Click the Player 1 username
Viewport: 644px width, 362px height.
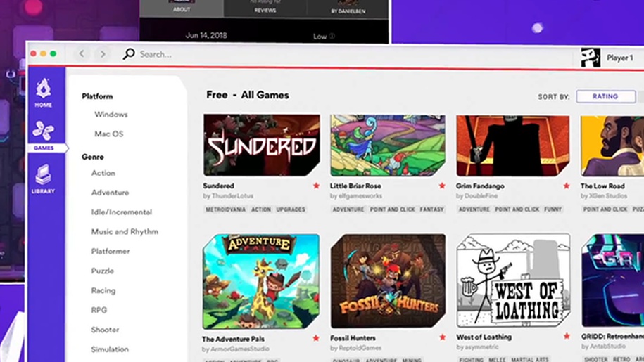coord(620,58)
